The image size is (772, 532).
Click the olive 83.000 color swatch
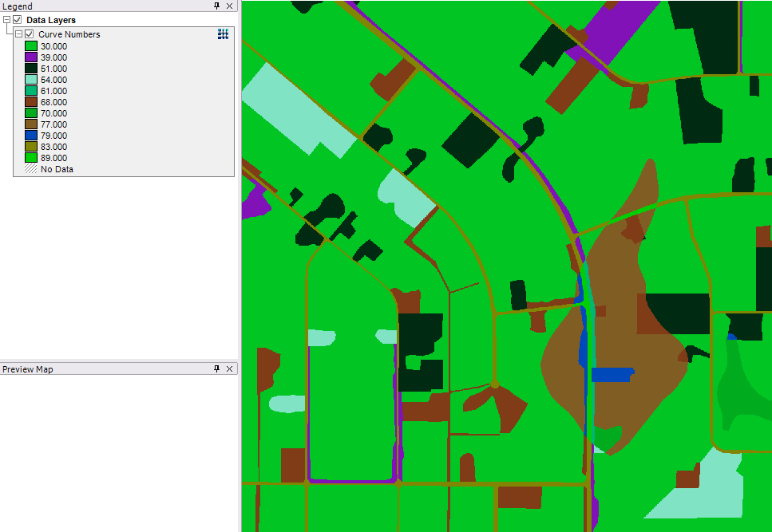click(x=31, y=147)
